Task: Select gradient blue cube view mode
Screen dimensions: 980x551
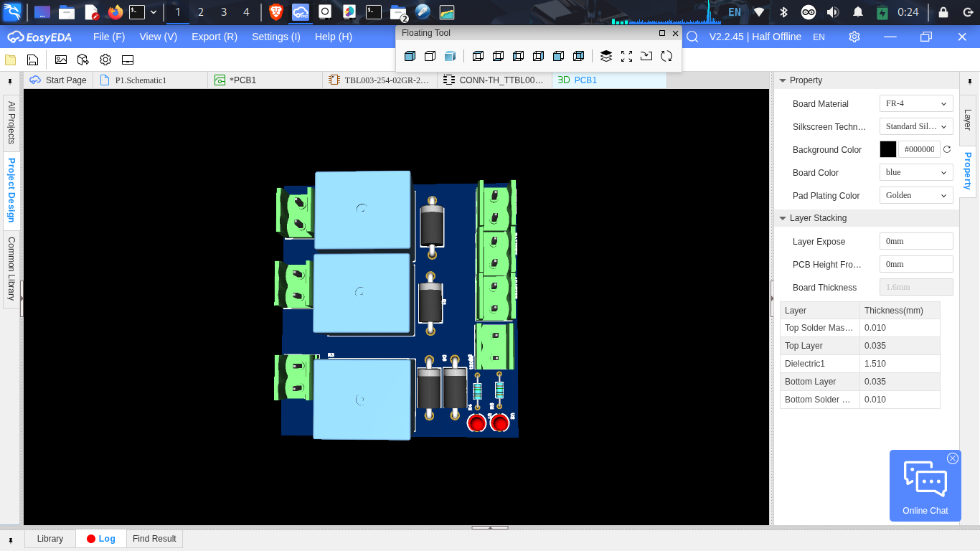Action: point(450,56)
